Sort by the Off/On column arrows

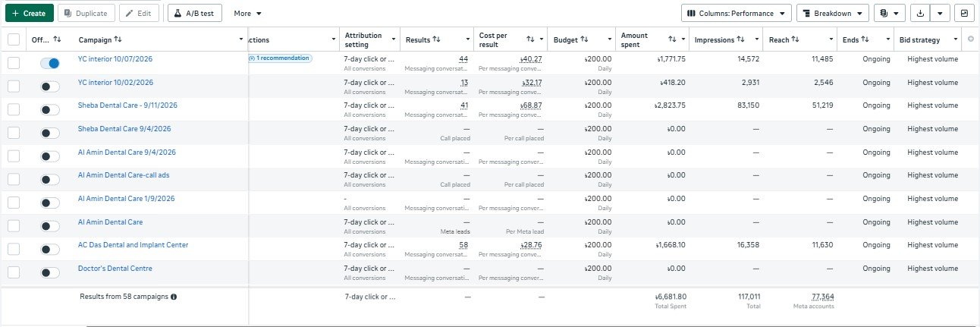point(58,39)
